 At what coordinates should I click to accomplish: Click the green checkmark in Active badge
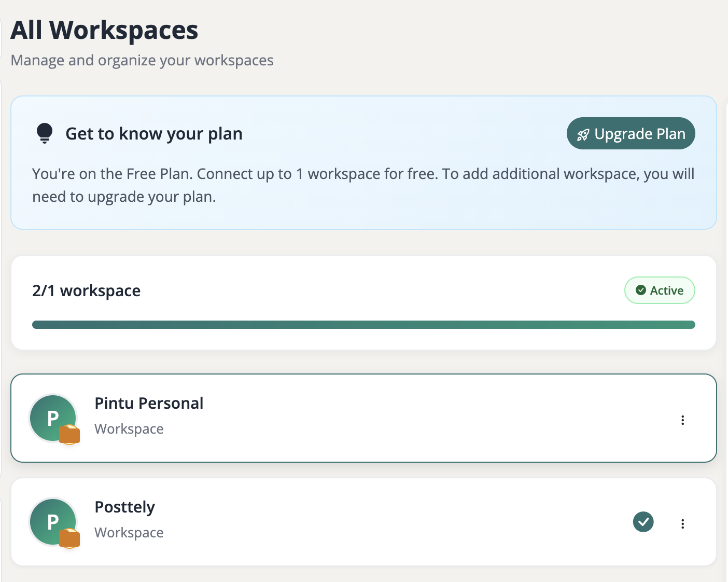coord(641,290)
